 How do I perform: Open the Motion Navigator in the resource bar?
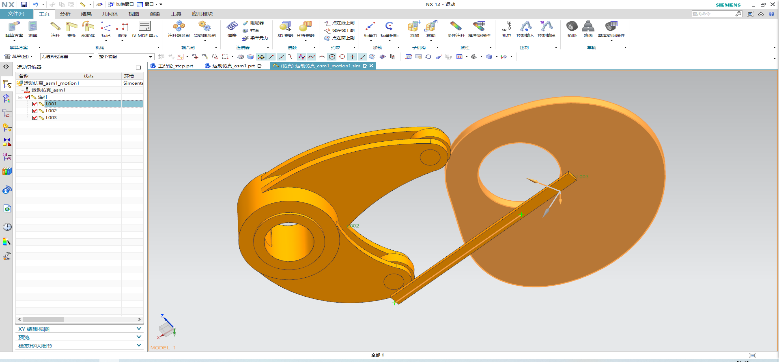[x=7, y=83]
